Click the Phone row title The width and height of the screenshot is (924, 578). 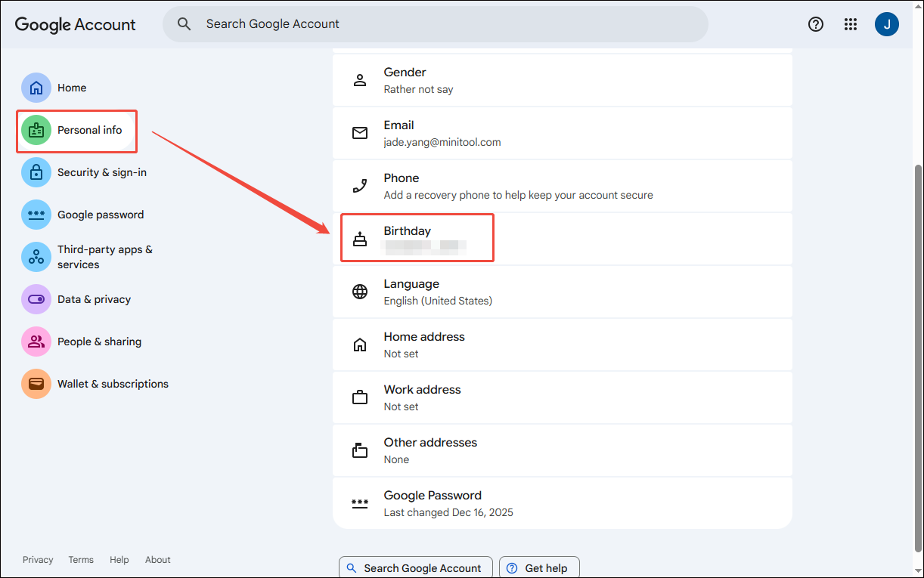click(x=401, y=178)
